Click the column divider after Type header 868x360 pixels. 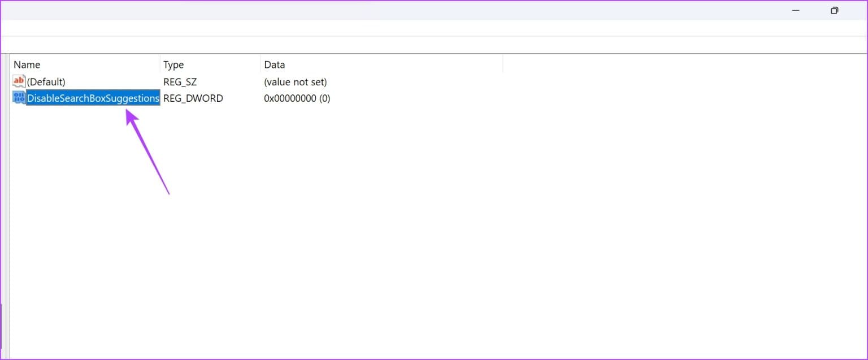pos(260,64)
